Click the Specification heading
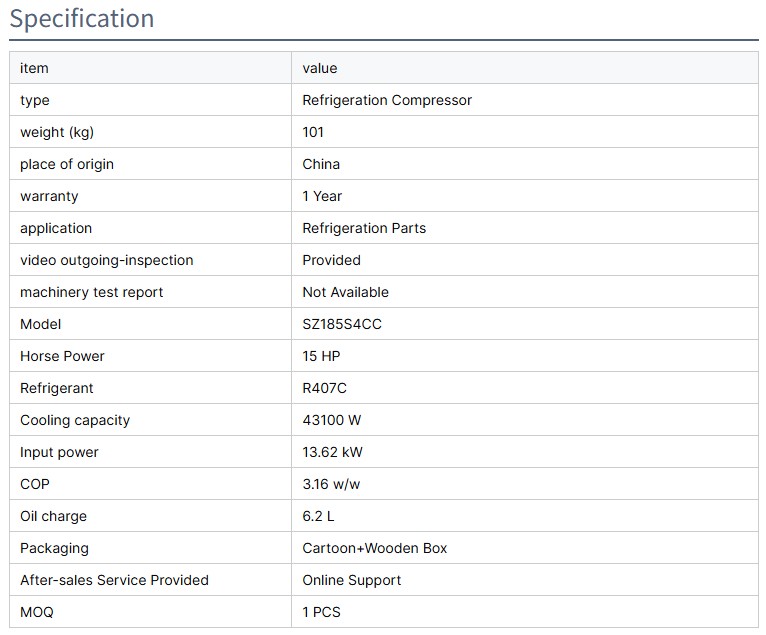 [x=82, y=19]
